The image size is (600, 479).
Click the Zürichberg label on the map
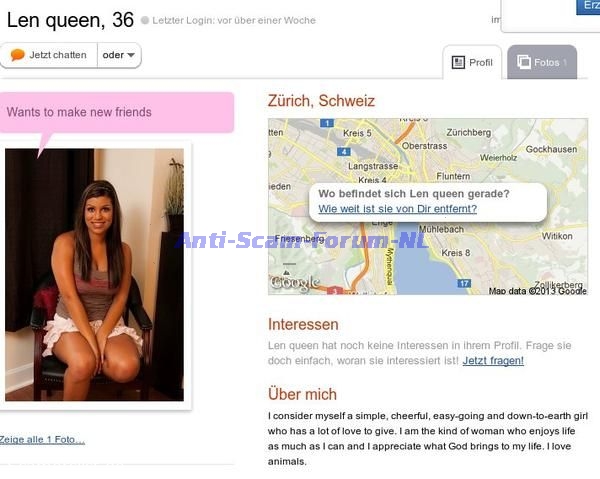tap(468, 132)
